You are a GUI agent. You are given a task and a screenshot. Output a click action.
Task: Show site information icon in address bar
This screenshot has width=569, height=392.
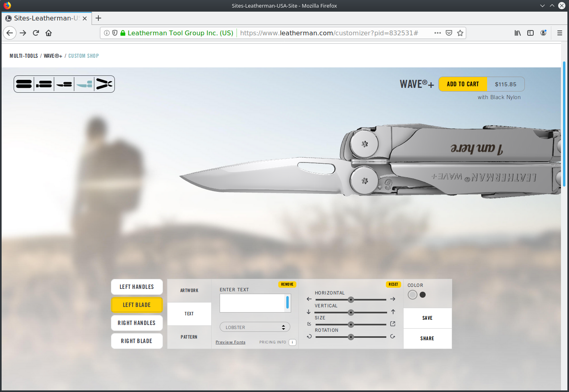(107, 33)
